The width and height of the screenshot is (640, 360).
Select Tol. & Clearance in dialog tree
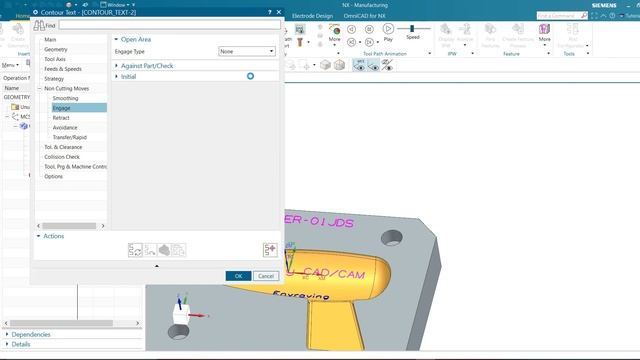(x=63, y=147)
